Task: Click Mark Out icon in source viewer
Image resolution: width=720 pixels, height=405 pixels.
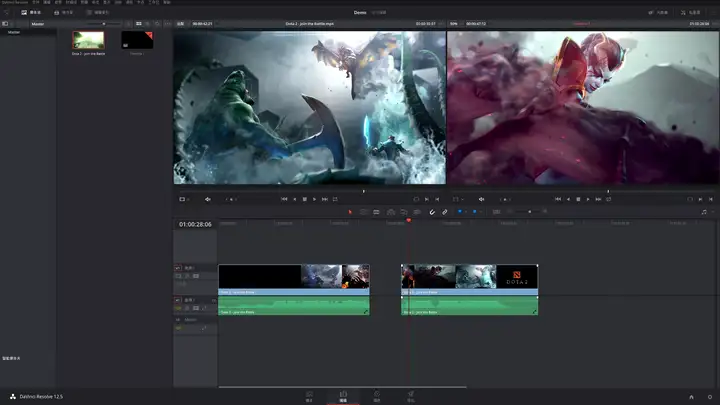Action: pyautogui.click(x=437, y=199)
